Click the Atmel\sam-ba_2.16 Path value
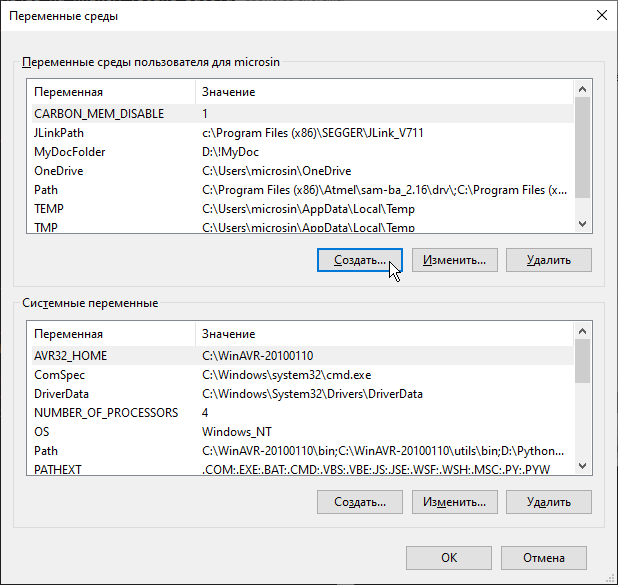Image resolution: width=618 pixels, height=585 pixels. pos(384,190)
